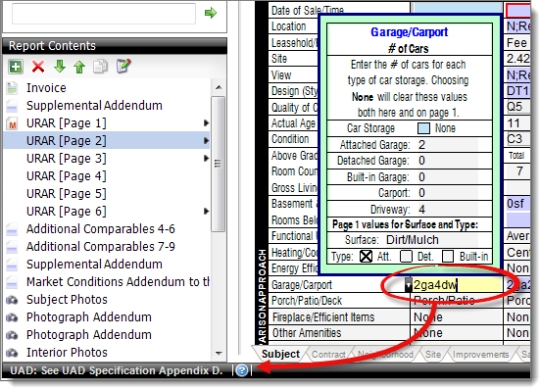Select URAR [Page 5] in list
The width and height of the screenshot is (540, 388).
point(66,194)
